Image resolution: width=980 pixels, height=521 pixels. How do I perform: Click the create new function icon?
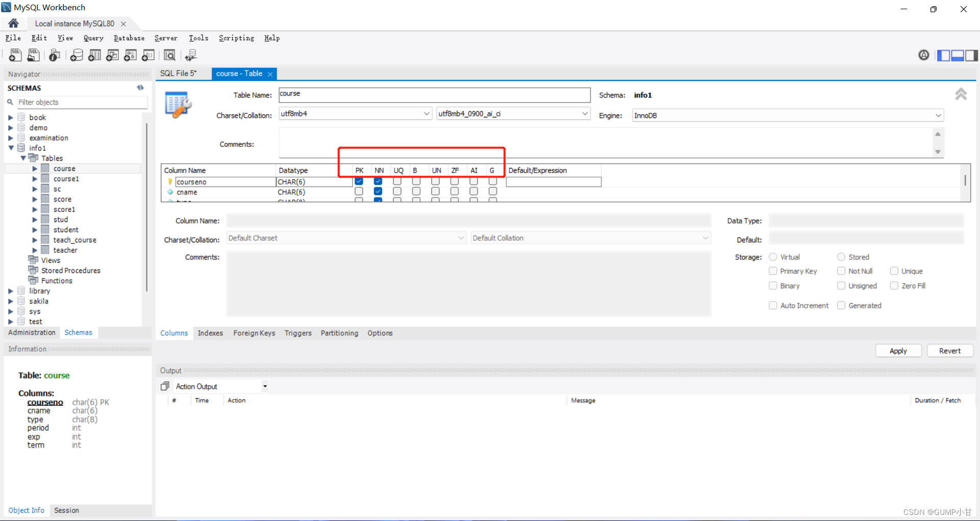[148, 55]
